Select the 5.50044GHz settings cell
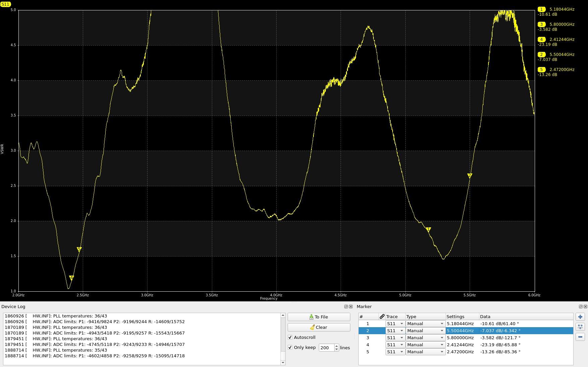The image size is (588, 367). pos(462,331)
